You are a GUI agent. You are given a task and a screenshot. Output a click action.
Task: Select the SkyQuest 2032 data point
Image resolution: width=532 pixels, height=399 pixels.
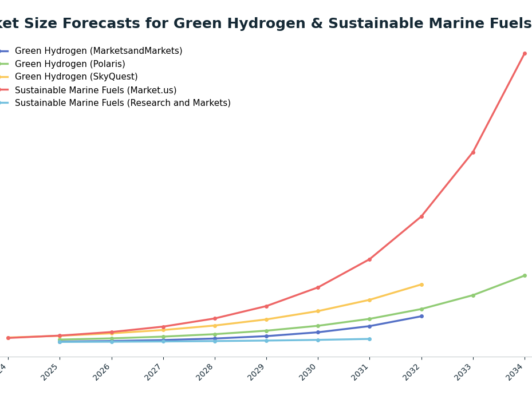point(421,285)
